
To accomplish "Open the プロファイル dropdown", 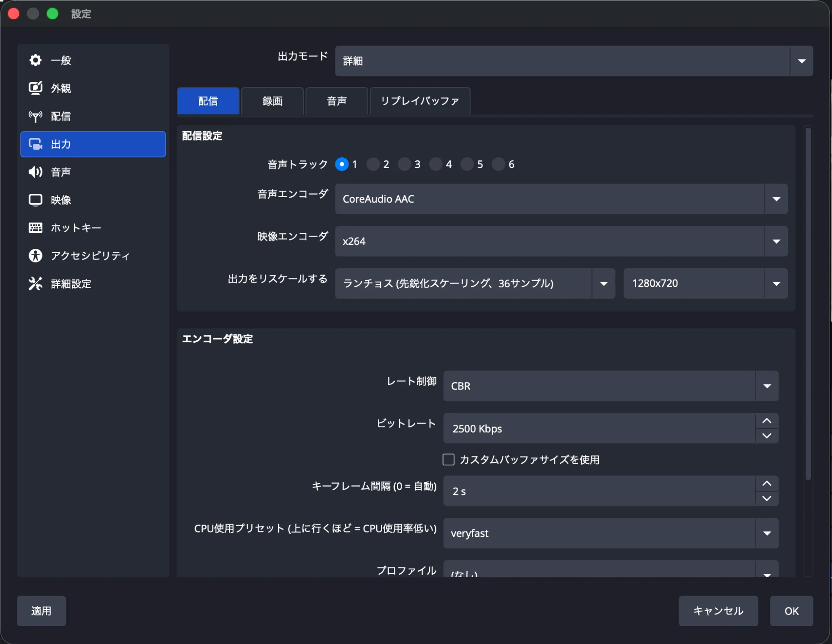I will (611, 569).
